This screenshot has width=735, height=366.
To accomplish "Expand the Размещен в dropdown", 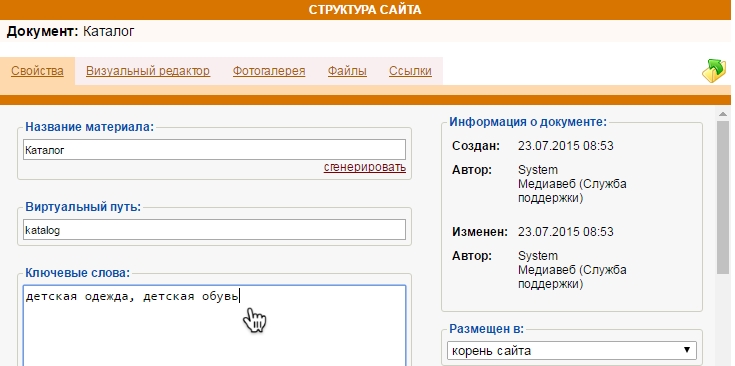I will click(571, 350).
